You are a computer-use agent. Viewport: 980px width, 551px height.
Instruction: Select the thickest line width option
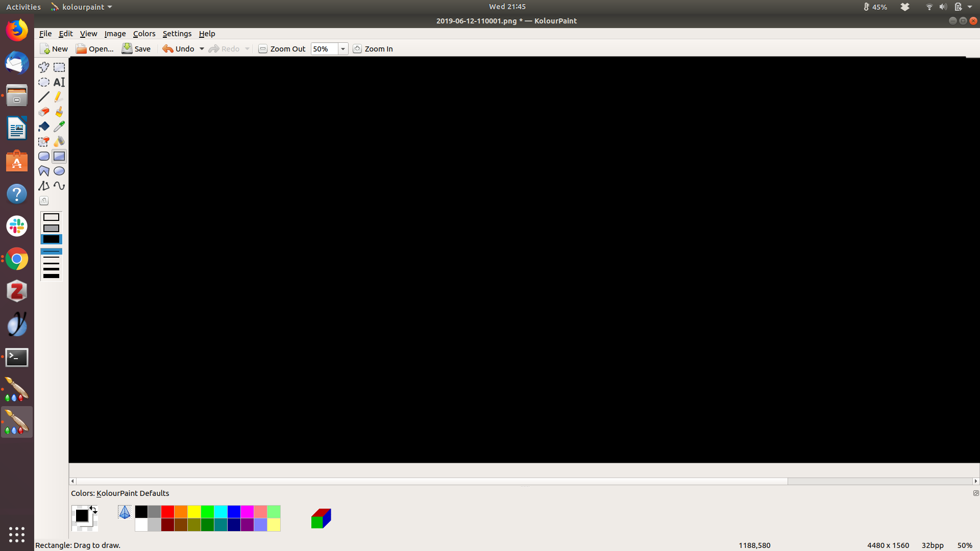(x=51, y=276)
